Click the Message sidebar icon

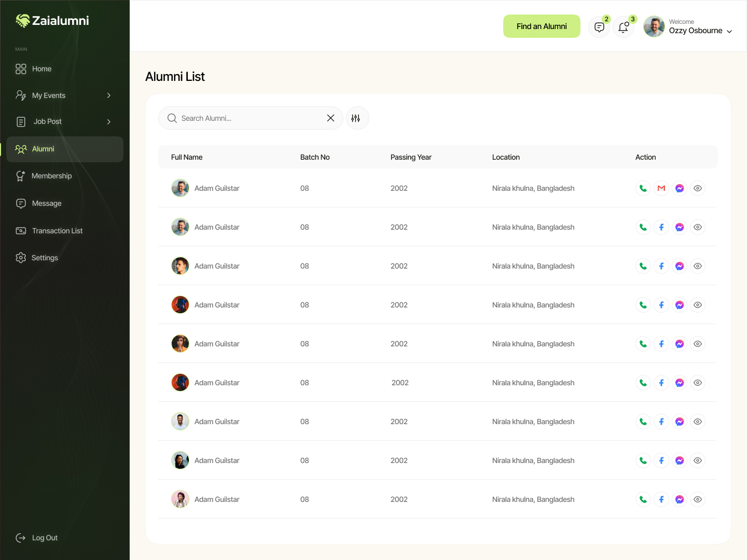tap(20, 203)
